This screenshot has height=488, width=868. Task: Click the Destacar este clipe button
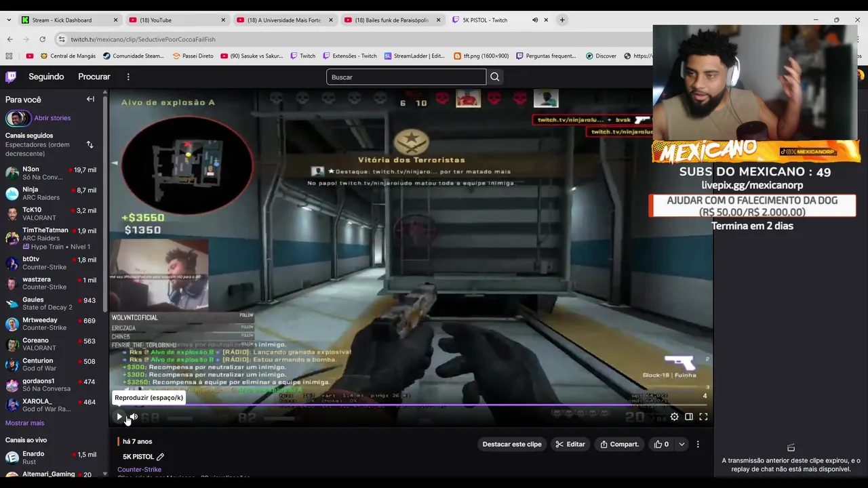coord(512,445)
